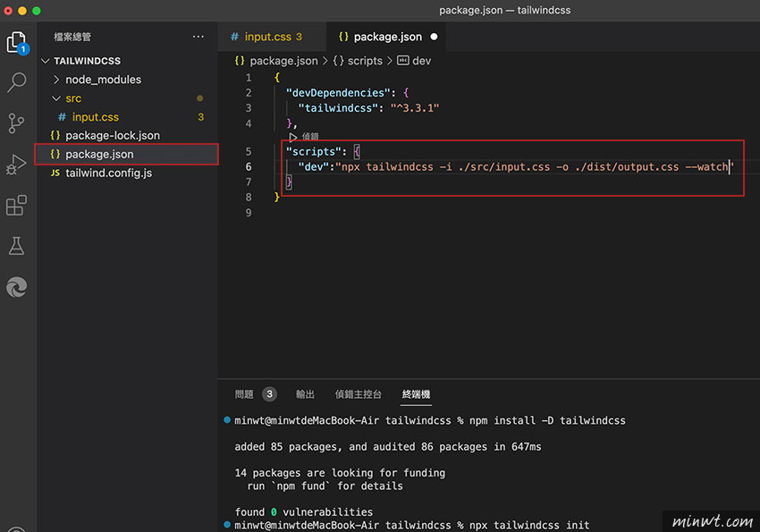The height and width of the screenshot is (532, 760).
Task: Click the CSS file icon beside input.css in the tree
Action: pyautogui.click(x=62, y=117)
